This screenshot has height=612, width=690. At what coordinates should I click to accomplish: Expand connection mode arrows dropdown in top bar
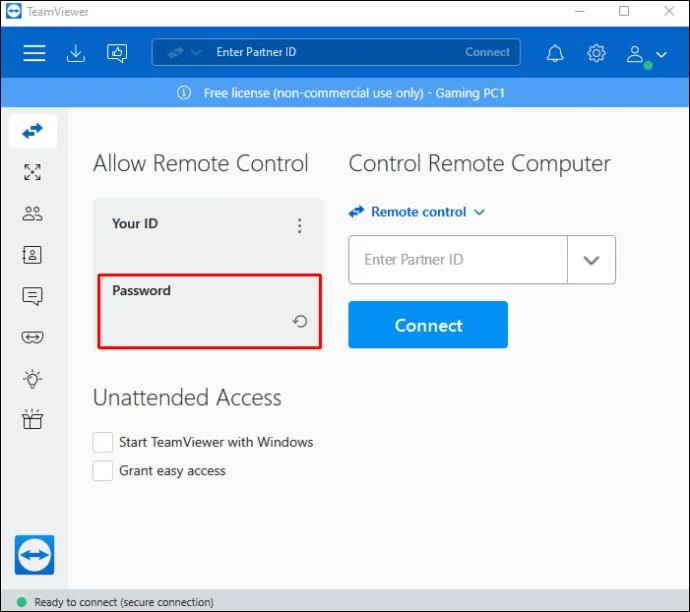pos(184,53)
